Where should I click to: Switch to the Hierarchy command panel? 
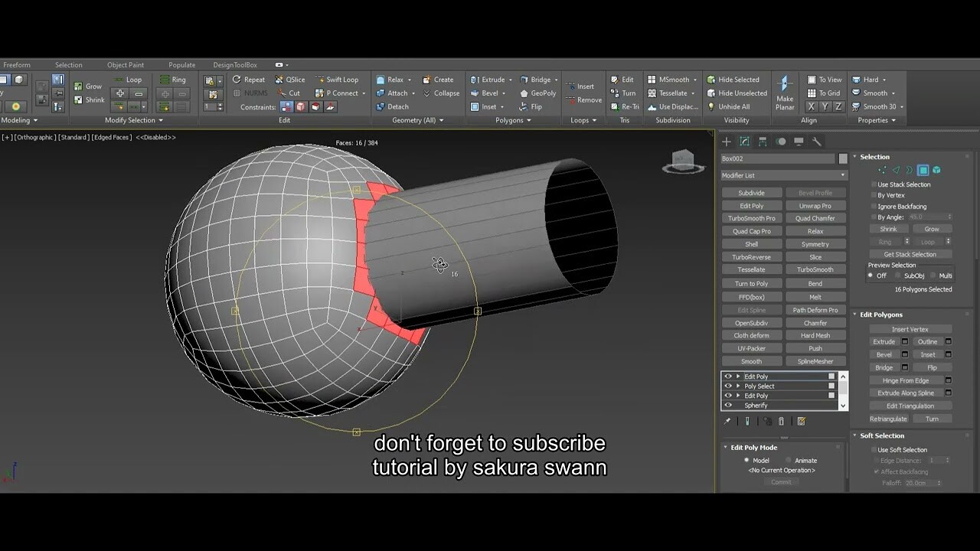[x=762, y=142]
